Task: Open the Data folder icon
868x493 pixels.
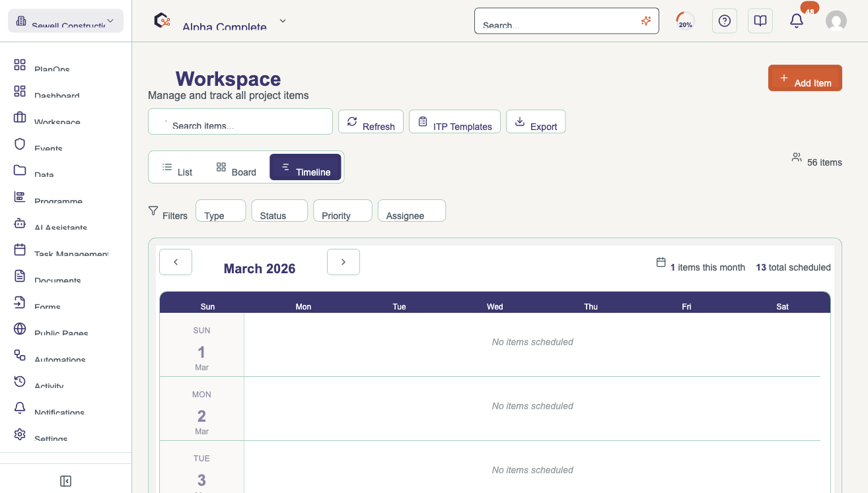Action: [x=20, y=170]
